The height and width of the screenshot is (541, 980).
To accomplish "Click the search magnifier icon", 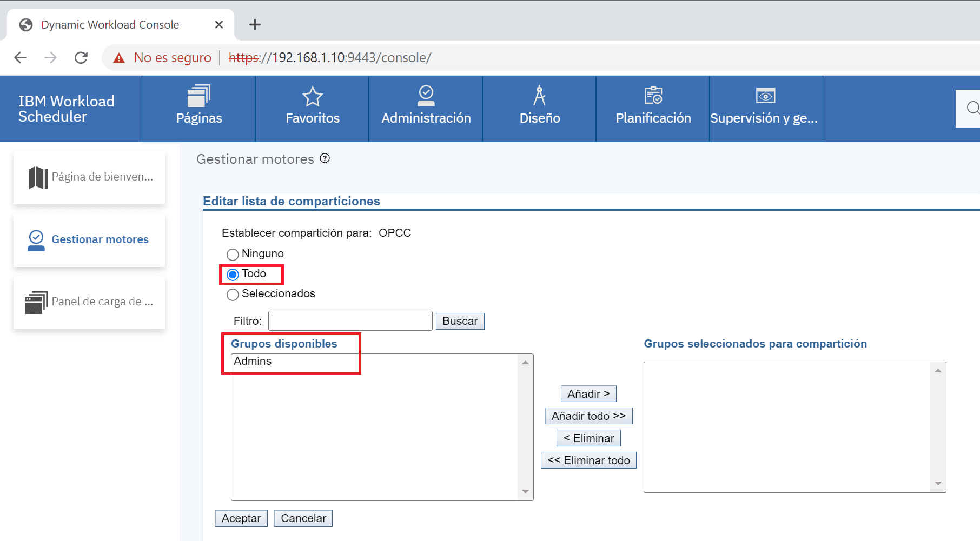I will click(972, 108).
